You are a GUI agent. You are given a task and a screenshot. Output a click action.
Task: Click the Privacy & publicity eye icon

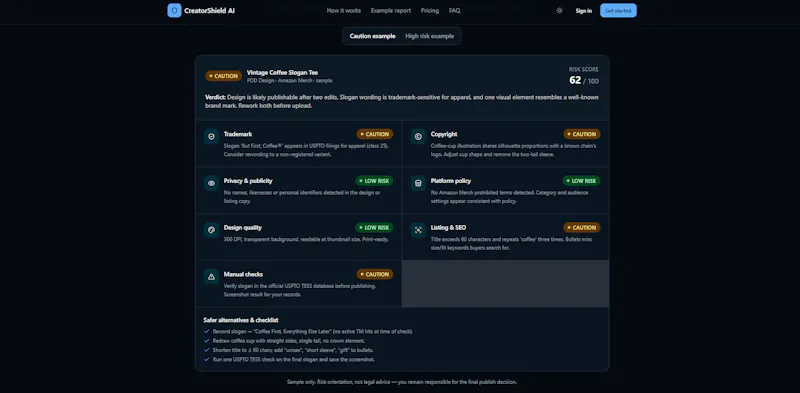pyautogui.click(x=211, y=183)
